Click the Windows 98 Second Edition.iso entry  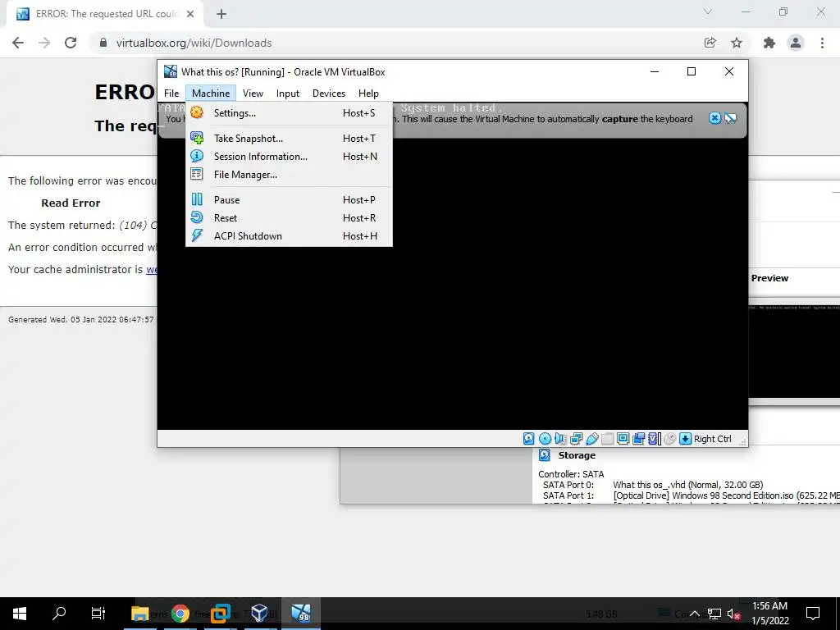click(x=726, y=495)
